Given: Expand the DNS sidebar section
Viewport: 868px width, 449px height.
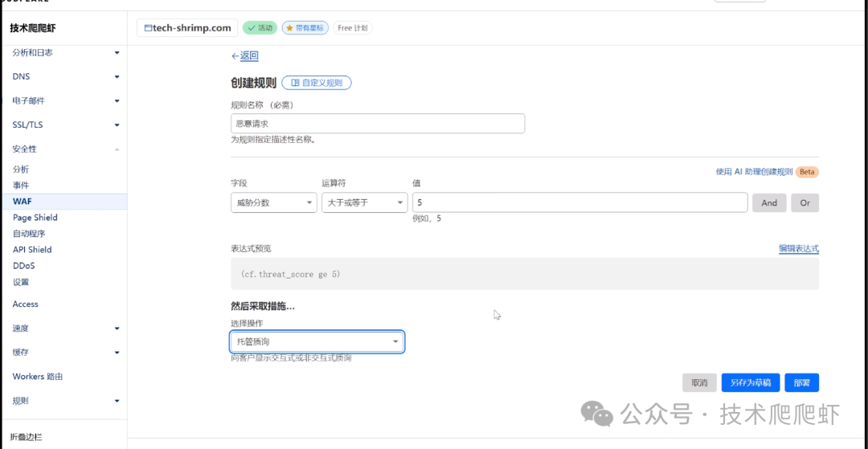Looking at the screenshot, I should (x=65, y=76).
